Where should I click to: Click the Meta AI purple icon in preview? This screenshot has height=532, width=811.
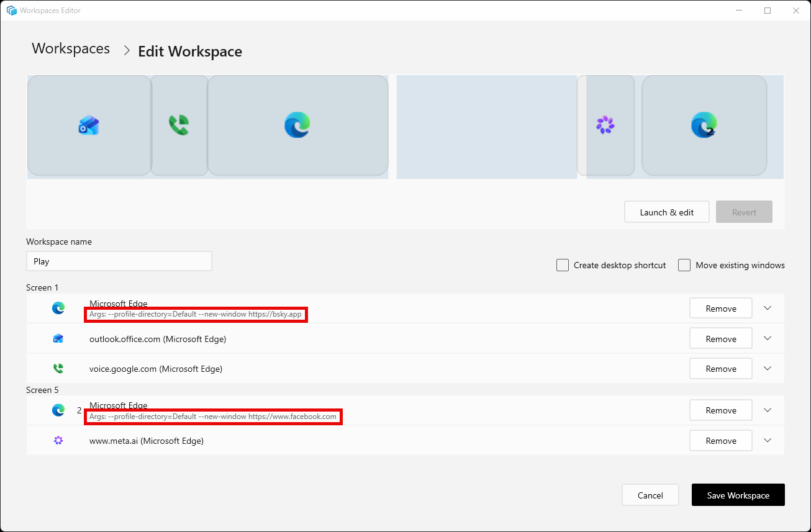(x=605, y=125)
